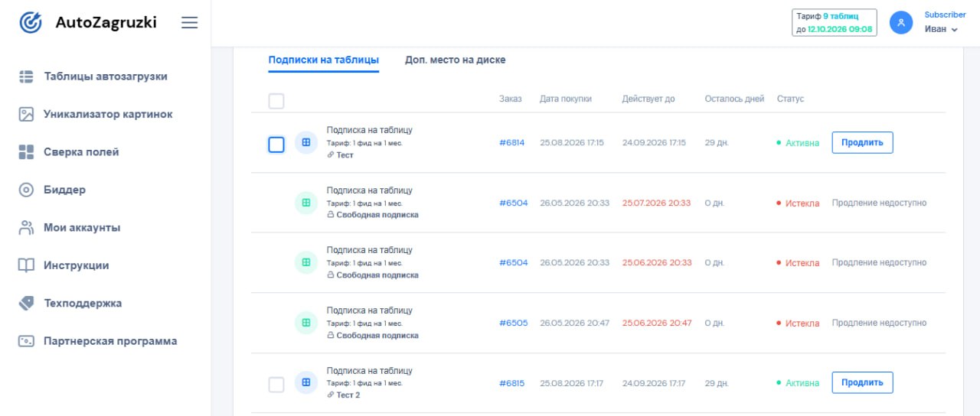This screenshot has height=416, width=980.
Task: Click 29 дн. in order #6815 row
Action: 717,383
